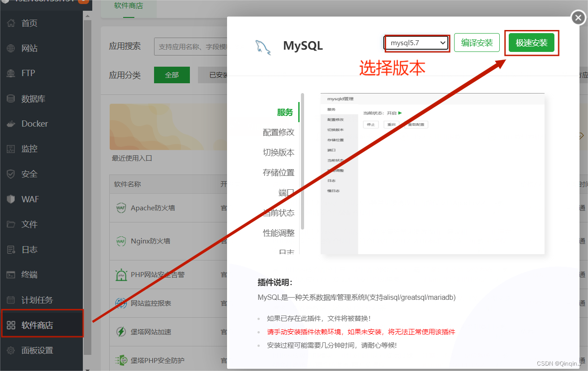Click the globe icon beside 网站
588x371 pixels.
tap(11, 48)
